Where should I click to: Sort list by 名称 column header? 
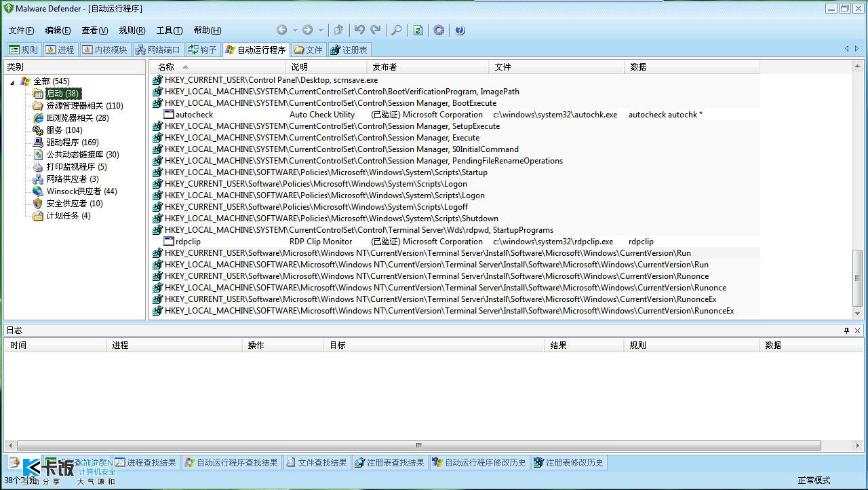(x=218, y=67)
